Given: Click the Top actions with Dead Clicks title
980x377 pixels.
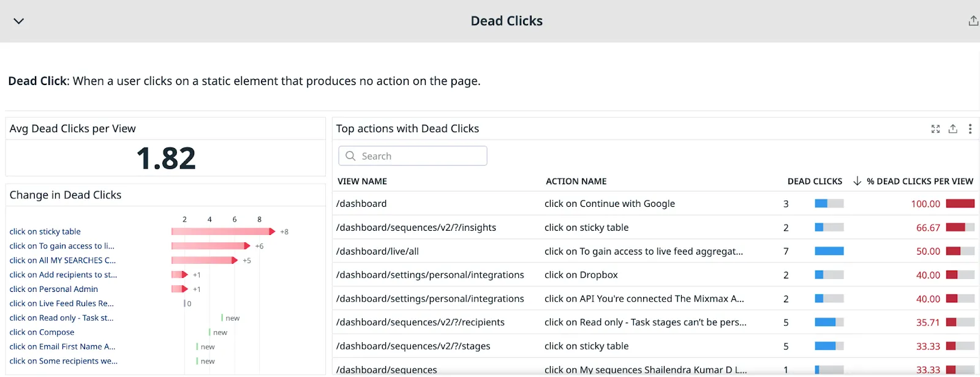Looking at the screenshot, I should [407, 129].
